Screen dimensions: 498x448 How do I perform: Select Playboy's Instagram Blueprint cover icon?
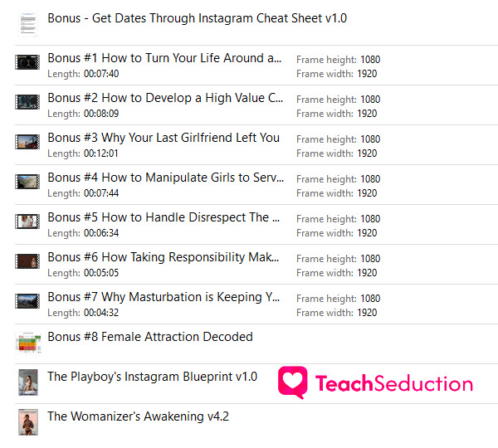(x=28, y=382)
